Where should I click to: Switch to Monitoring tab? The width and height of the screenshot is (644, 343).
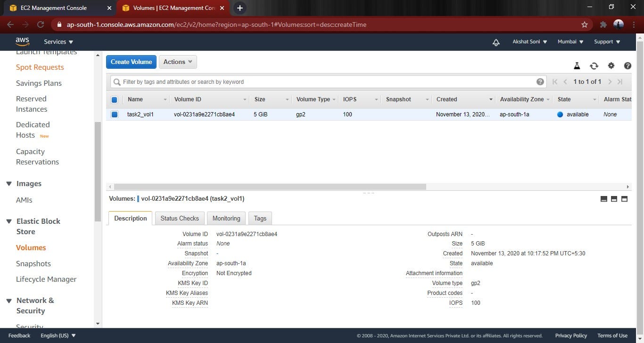[226, 218]
